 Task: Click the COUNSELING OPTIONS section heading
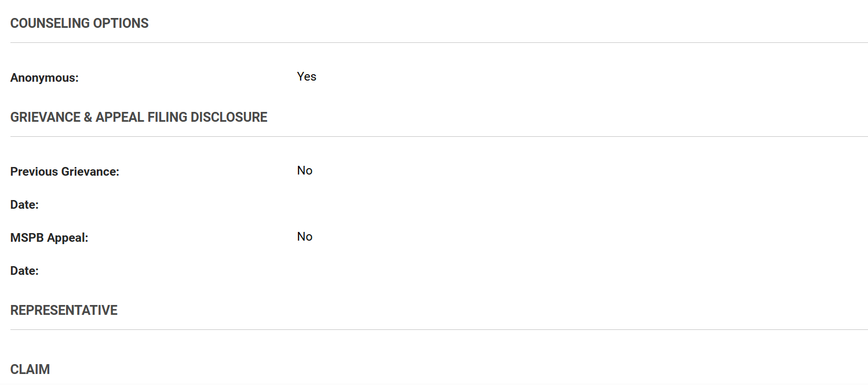[79, 24]
